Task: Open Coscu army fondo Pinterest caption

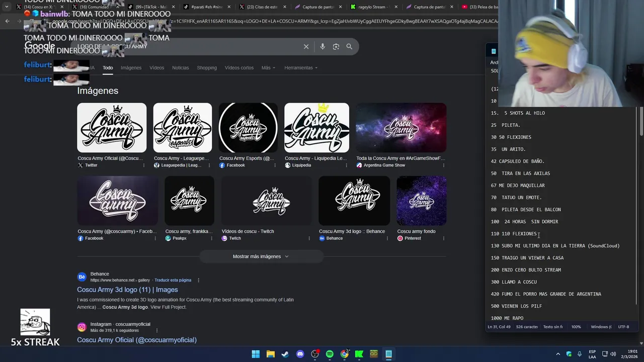Action: point(416,231)
